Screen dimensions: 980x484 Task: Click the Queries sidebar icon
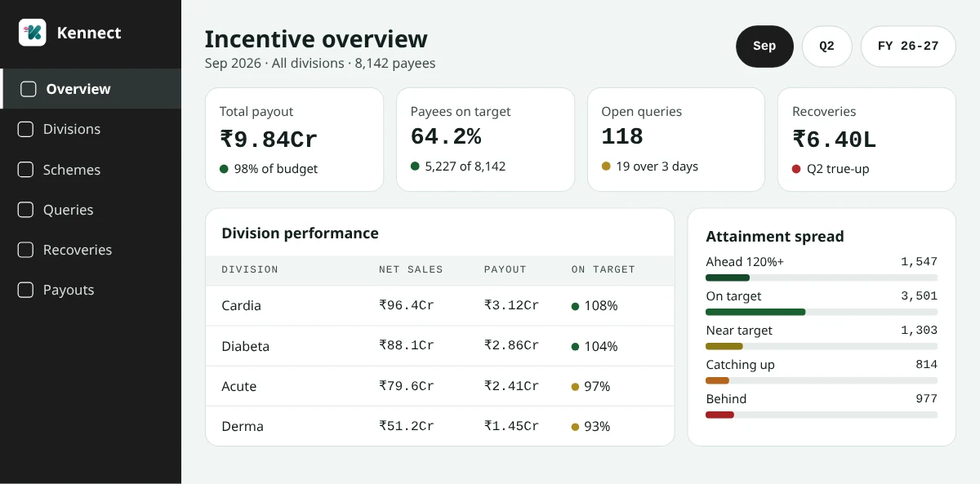point(25,210)
